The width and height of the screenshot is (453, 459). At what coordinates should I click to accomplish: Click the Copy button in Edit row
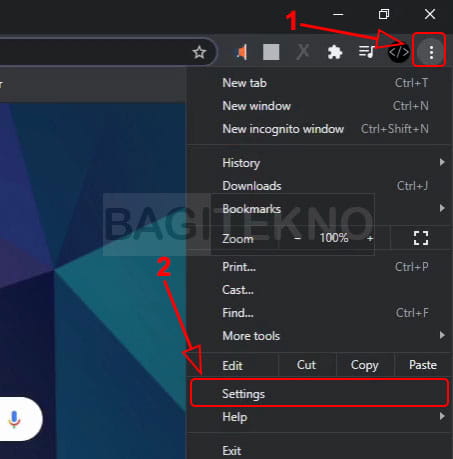tap(365, 365)
